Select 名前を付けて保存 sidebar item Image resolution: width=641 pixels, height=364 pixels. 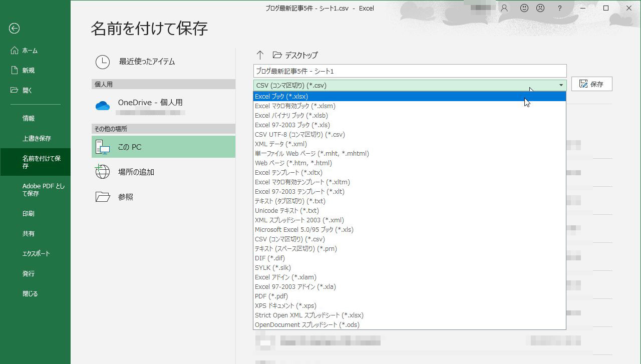pyautogui.click(x=35, y=162)
